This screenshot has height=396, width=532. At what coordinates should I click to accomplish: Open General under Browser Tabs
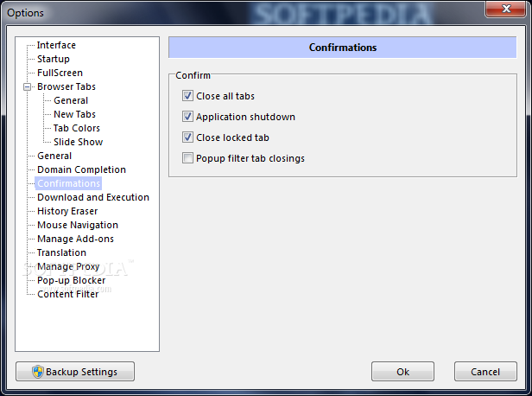pos(71,100)
